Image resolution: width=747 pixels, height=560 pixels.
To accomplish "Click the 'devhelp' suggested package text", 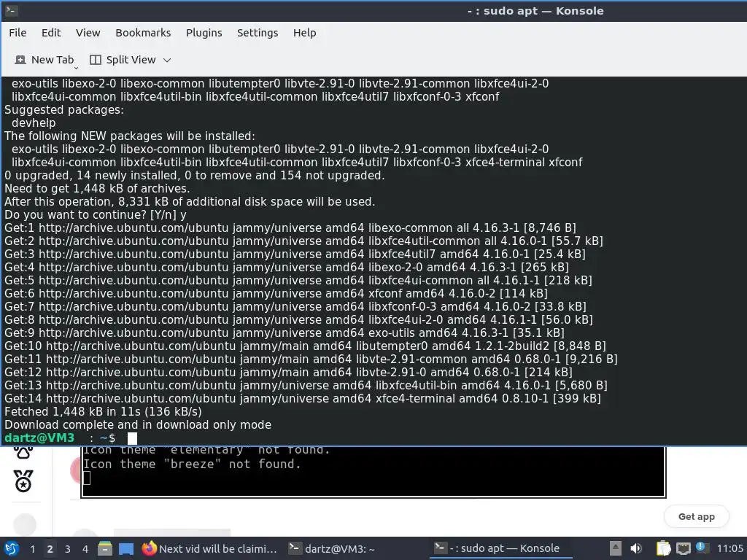I will coord(34,122).
